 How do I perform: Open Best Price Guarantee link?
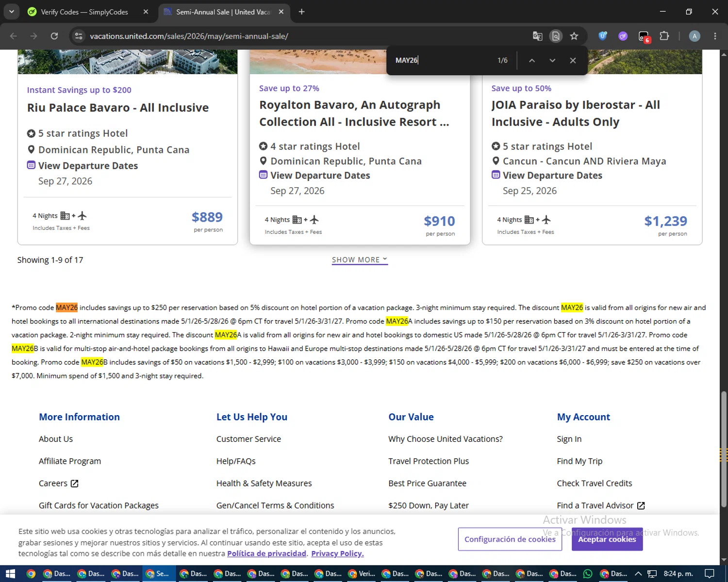(x=427, y=484)
